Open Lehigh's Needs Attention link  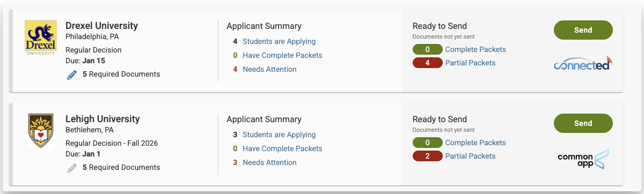click(269, 162)
